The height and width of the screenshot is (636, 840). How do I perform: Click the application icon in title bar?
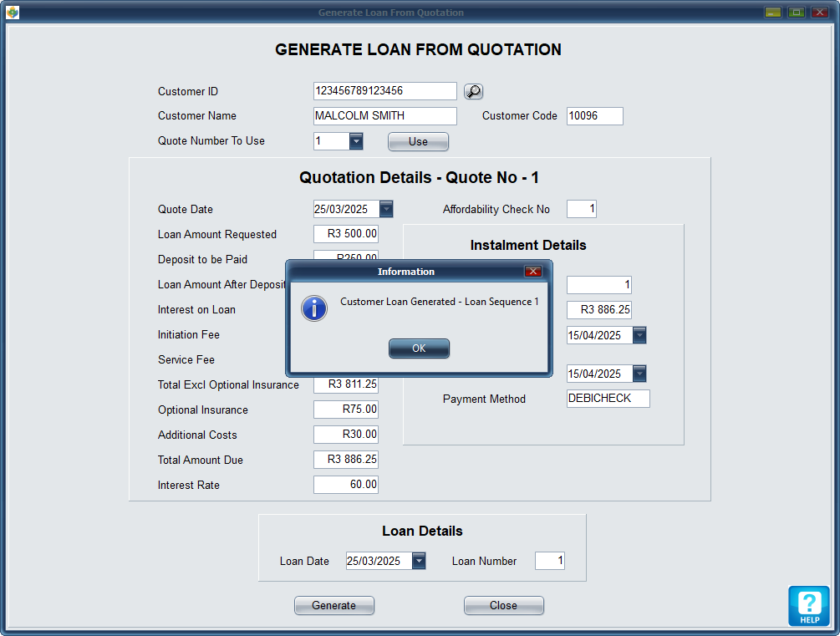(13, 13)
